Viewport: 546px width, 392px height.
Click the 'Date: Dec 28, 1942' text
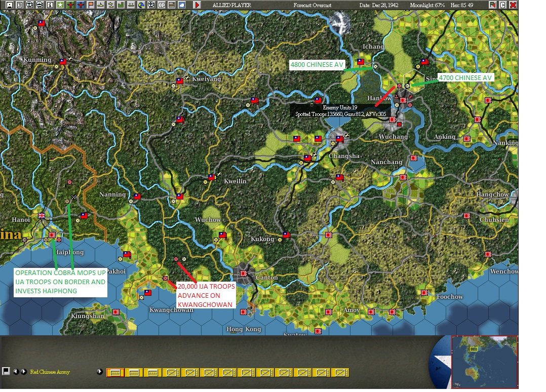(x=379, y=5)
